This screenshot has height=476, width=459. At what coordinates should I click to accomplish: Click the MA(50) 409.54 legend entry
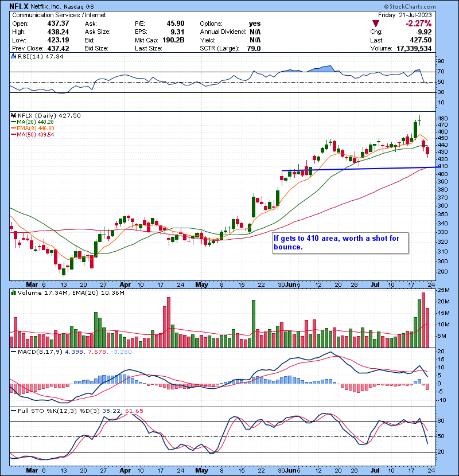click(32, 135)
